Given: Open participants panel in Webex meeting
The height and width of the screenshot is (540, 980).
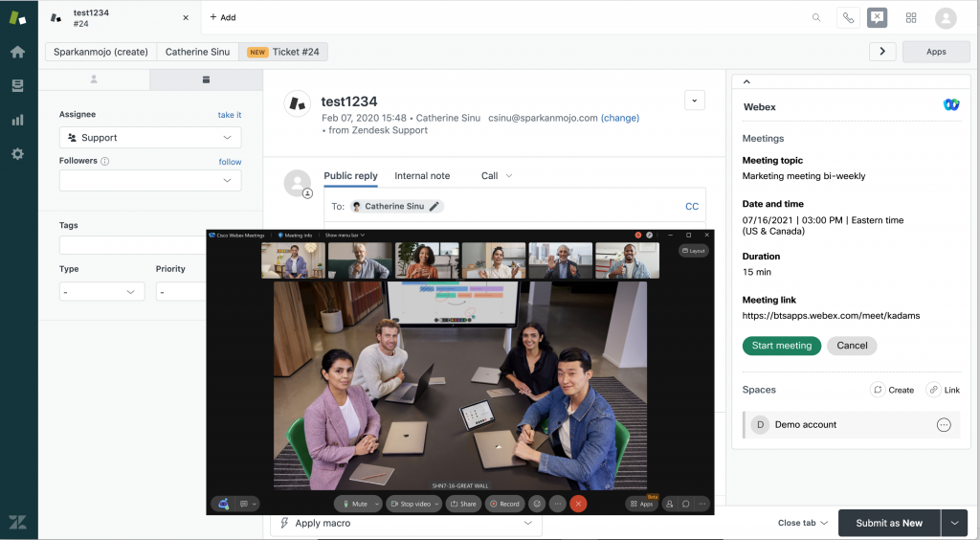Looking at the screenshot, I should (x=670, y=504).
